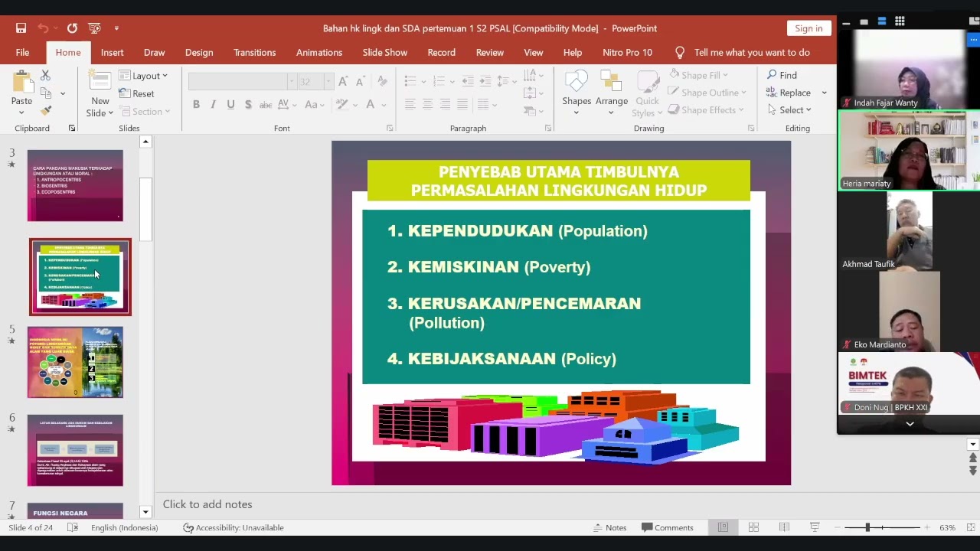This screenshot has height=551, width=980.
Task: Click the Find magnifier button
Action: (782, 75)
